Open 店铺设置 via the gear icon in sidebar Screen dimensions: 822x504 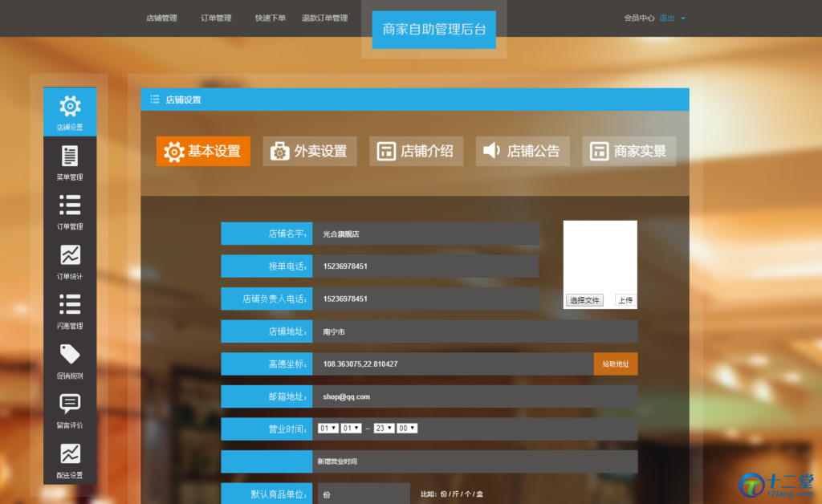69,107
